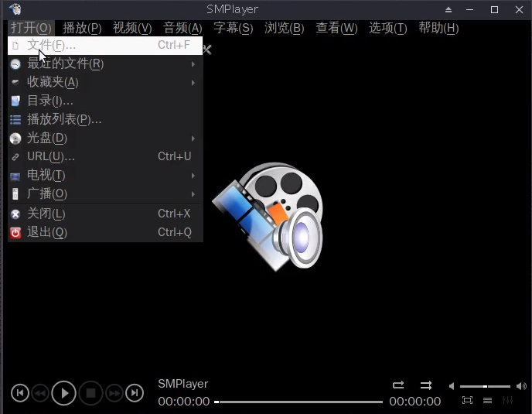Screen dimensions: 532x414
Task: Choose URL(U)... menu entry
Action: point(105,156)
